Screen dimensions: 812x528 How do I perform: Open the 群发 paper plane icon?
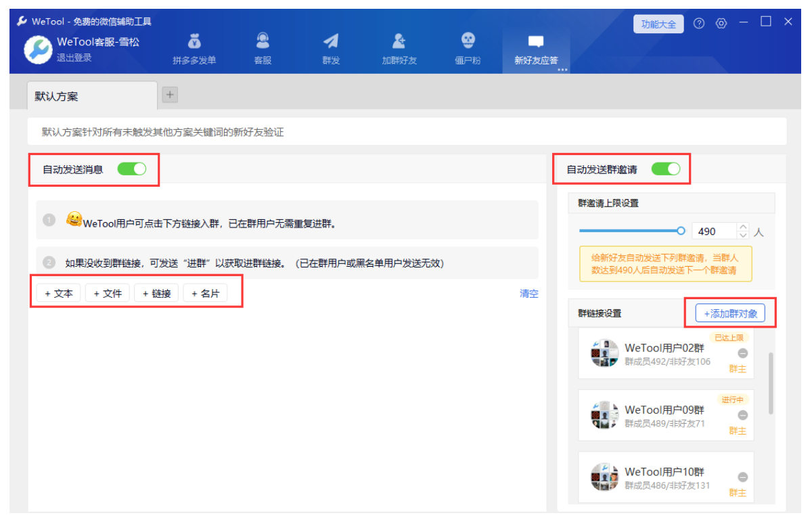coord(331,41)
